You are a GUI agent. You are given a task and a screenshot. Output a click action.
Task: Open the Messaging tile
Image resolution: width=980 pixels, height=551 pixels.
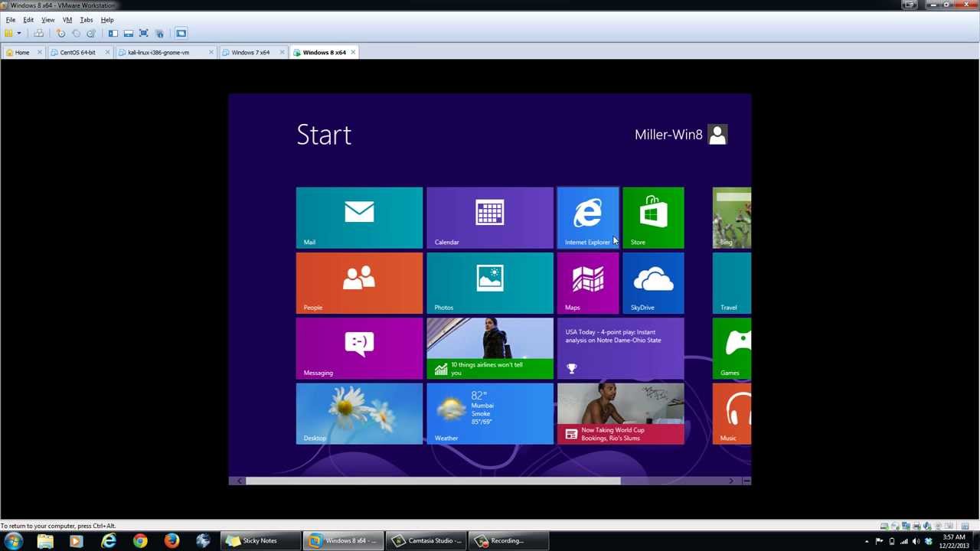click(x=359, y=348)
